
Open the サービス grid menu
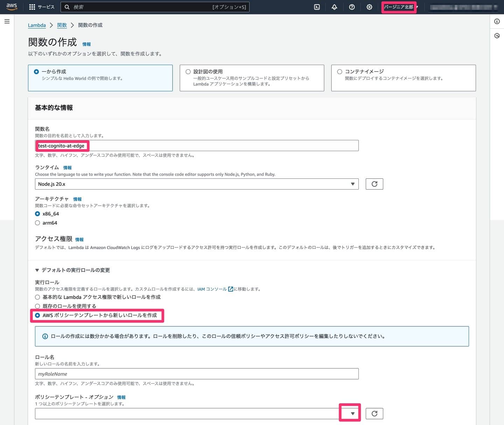click(x=42, y=7)
